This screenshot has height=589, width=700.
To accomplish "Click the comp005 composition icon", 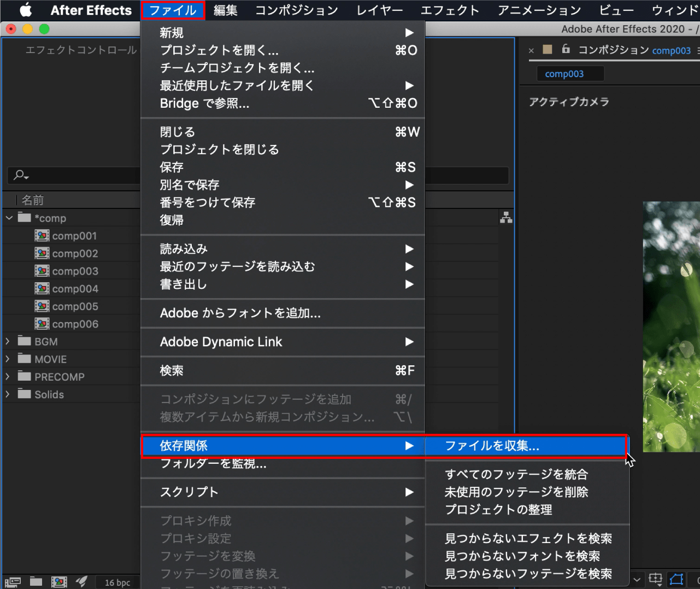I will 42,306.
